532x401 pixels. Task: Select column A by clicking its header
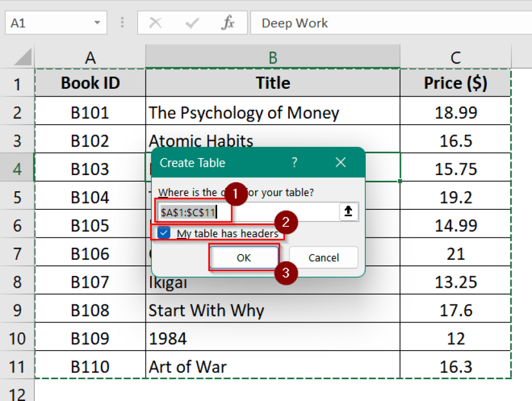pyautogui.click(x=90, y=57)
